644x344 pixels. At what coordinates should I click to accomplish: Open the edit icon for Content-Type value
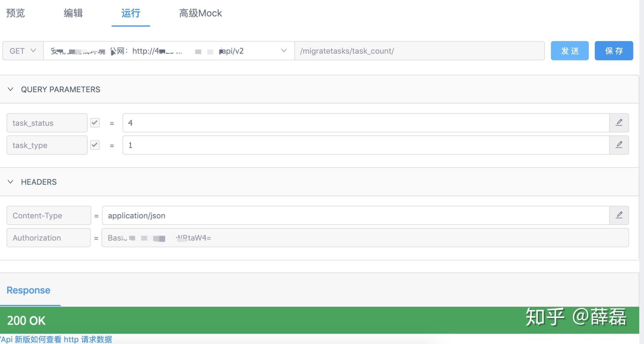pyautogui.click(x=619, y=215)
